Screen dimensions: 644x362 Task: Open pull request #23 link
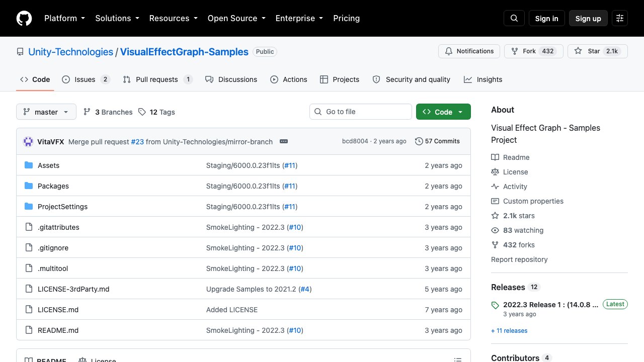(137, 142)
